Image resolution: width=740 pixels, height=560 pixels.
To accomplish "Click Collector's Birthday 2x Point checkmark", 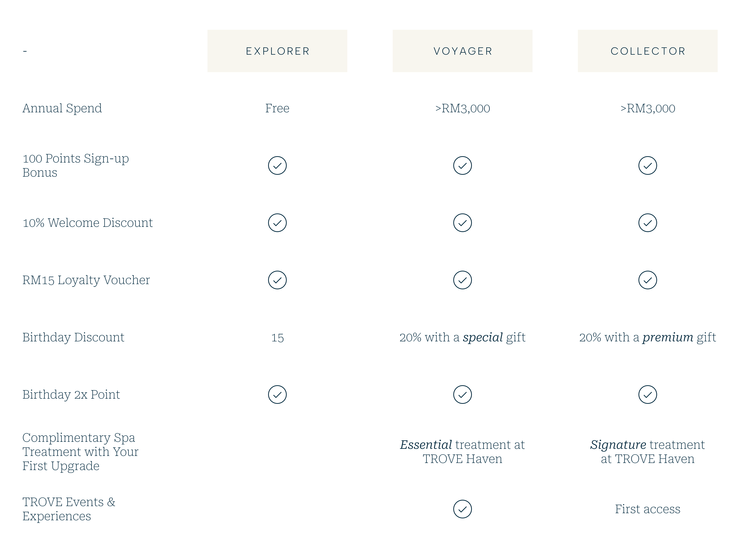I will [x=648, y=394].
